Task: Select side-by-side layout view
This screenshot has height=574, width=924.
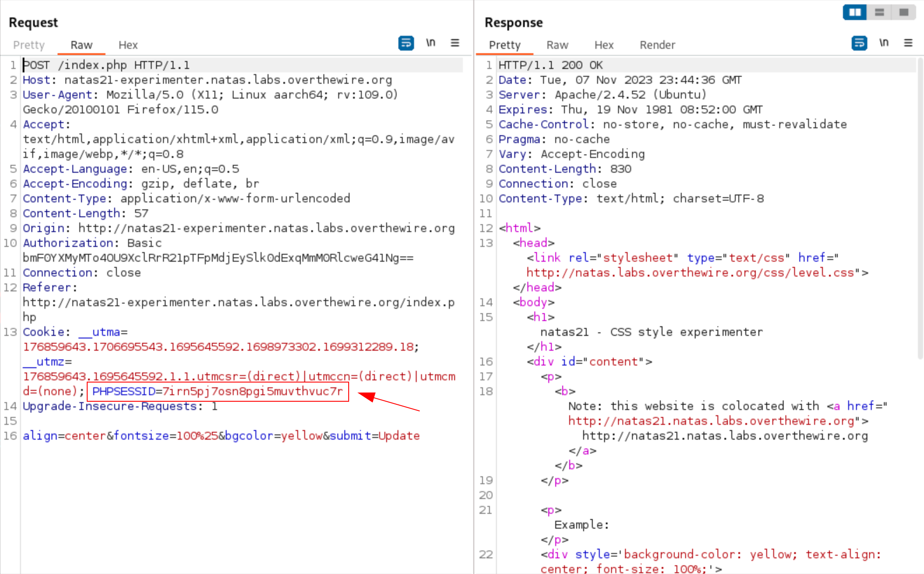Action: [x=855, y=12]
